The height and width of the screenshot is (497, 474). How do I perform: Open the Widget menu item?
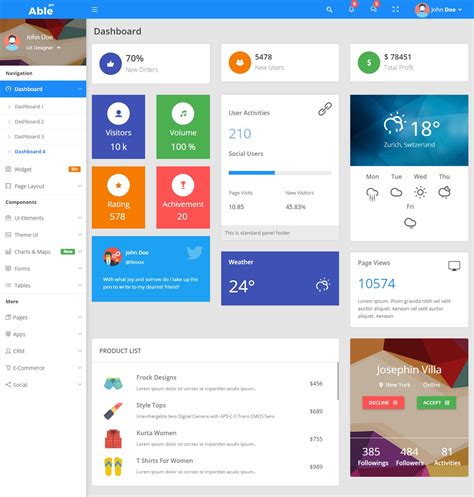point(43,169)
